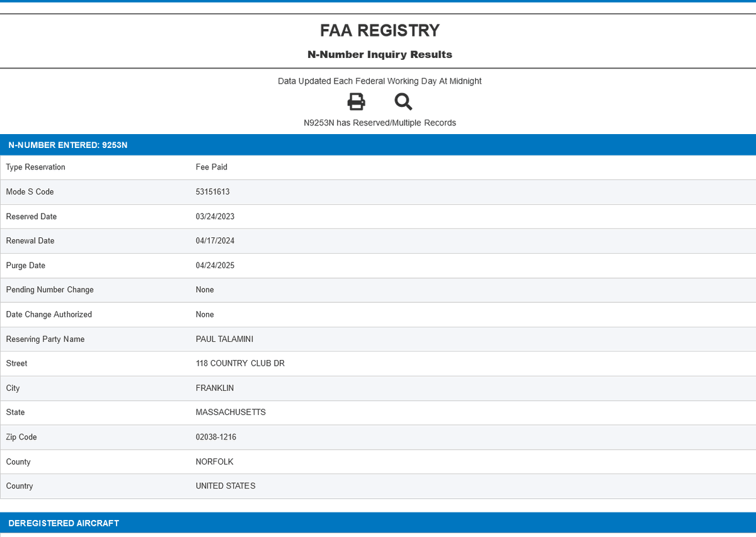Click the Reserved Date value 03/24/2023
The image size is (756, 537).
(215, 217)
